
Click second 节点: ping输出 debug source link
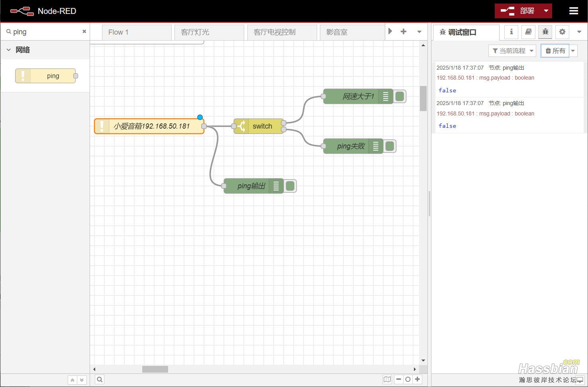coord(506,103)
